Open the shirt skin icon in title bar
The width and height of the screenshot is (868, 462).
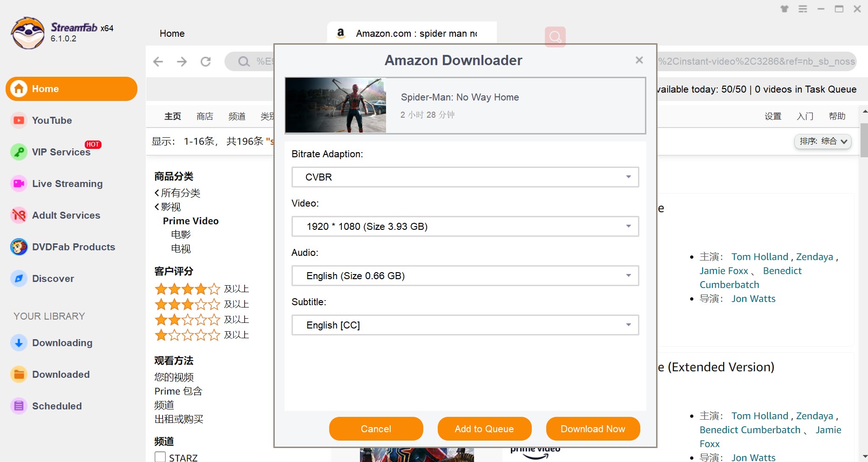pos(785,9)
